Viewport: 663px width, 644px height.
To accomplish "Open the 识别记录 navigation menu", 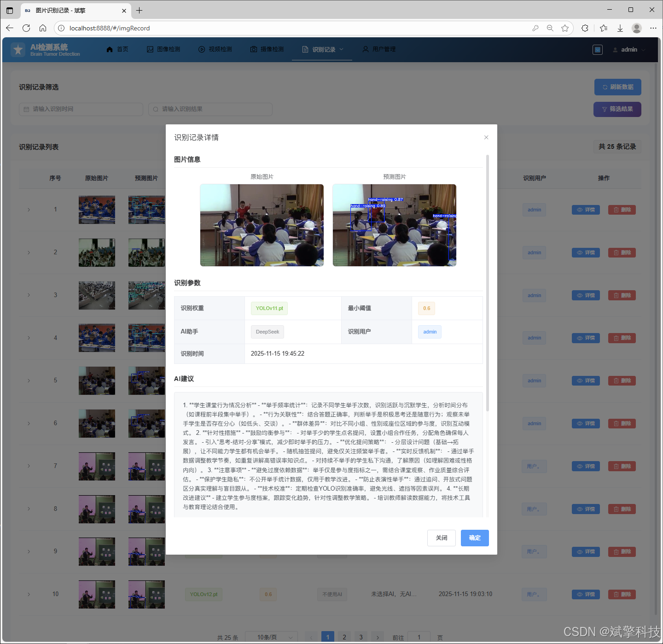I will 323,49.
